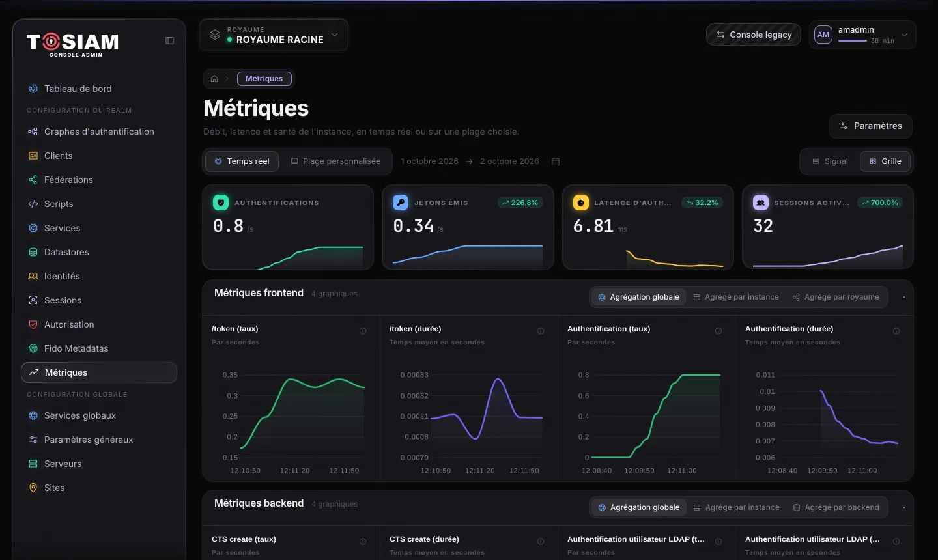Click the shield icon on the Authentifications card
Screen dimensions: 938x560
click(x=221, y=203)
